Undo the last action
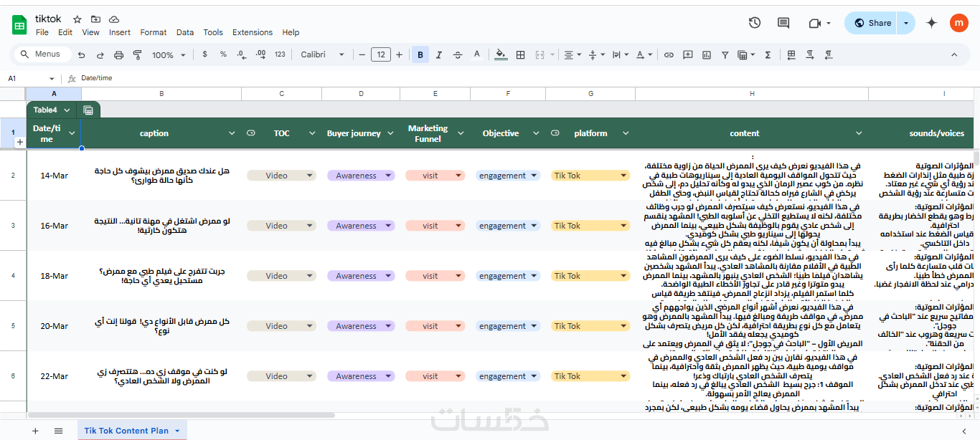This screenshot has height=440, width=980. 81,54
